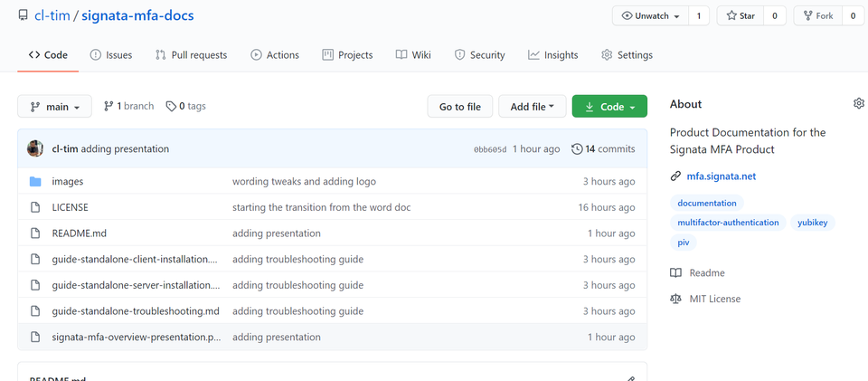The image size is (868, 381).
Task: Select the documentation topic tag
Action: pyautogui.click(x=707, y=203)
